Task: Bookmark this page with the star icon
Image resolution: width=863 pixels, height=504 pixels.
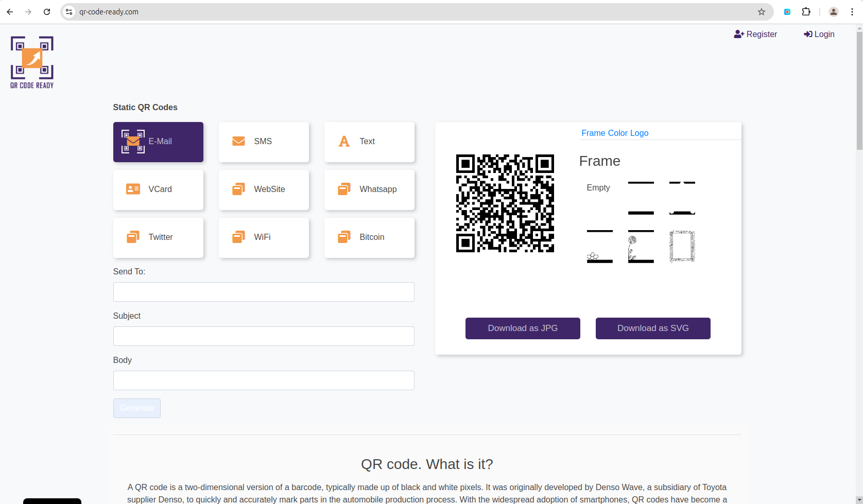Action: [762, 12]
